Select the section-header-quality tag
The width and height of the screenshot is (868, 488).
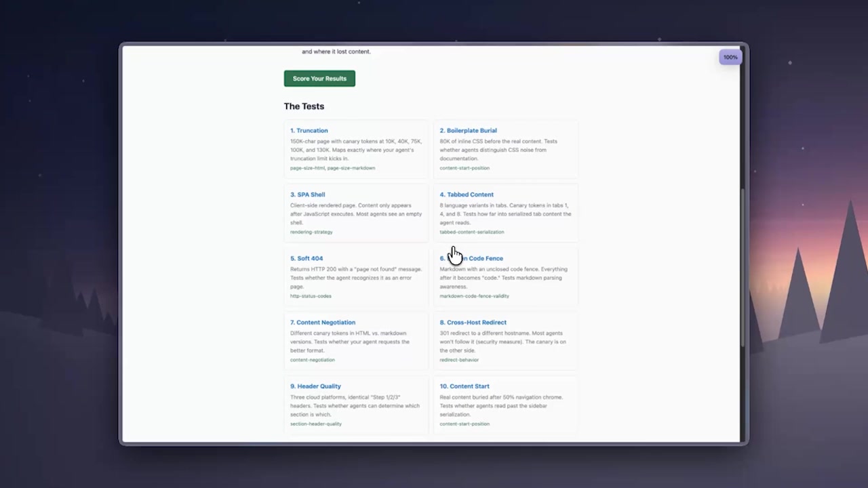pos(316,424)
